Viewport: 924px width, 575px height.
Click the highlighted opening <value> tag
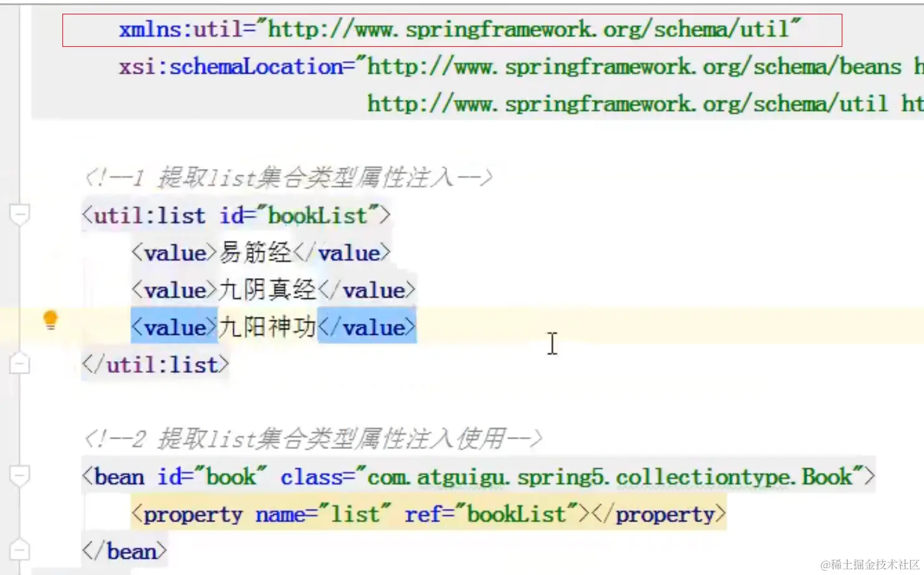174,327
